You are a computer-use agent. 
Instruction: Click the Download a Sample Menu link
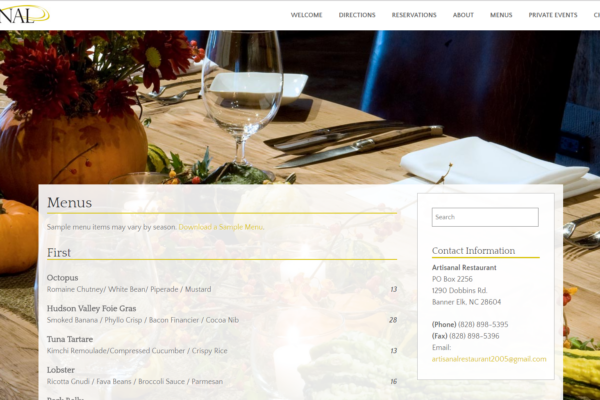[220, 227]
